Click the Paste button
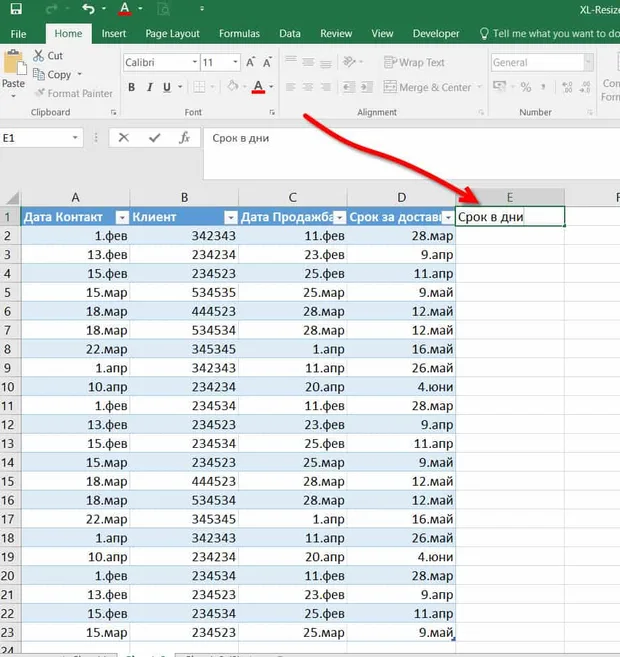Screen dimensions: 620x657 [13, 73]
